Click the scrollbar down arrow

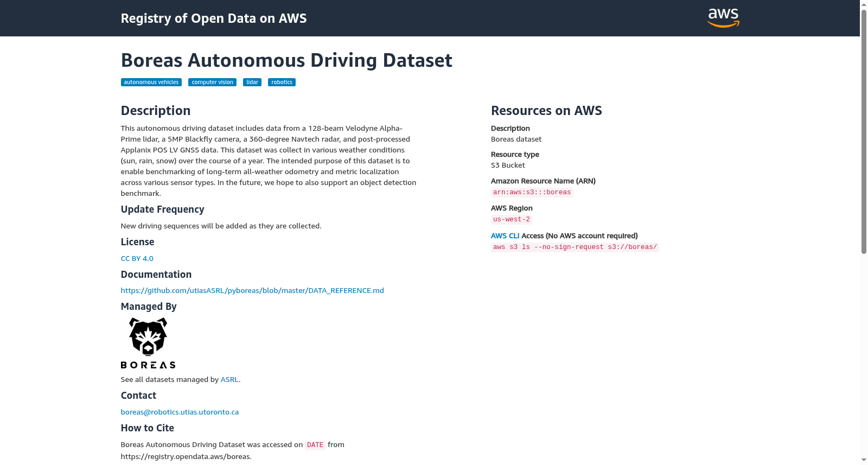(x=864, y=460)
